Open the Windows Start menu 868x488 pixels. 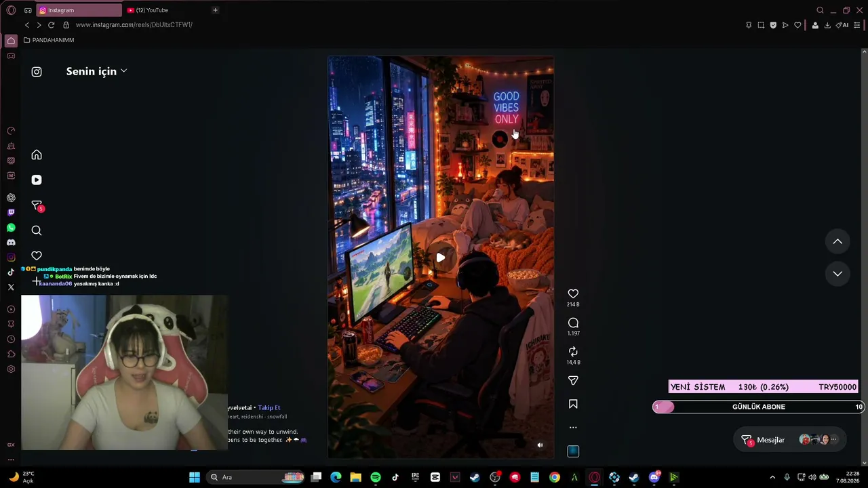coord(195,477)
